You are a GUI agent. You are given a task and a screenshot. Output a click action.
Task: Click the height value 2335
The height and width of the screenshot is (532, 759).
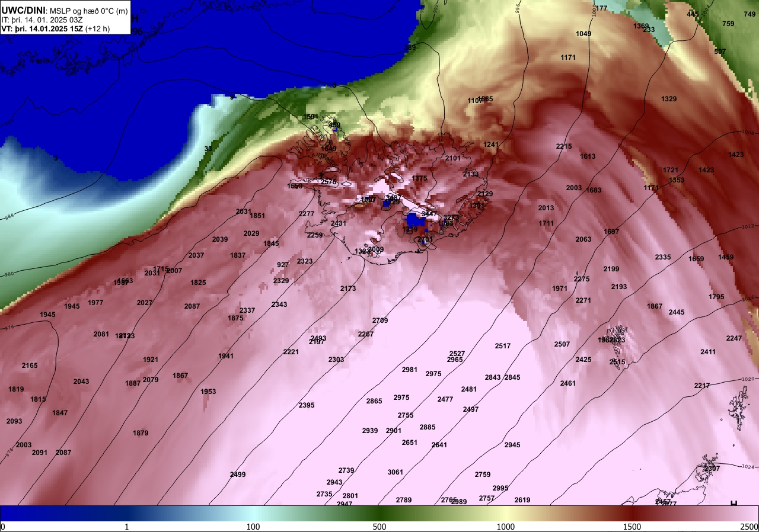(x=663, y=257)
